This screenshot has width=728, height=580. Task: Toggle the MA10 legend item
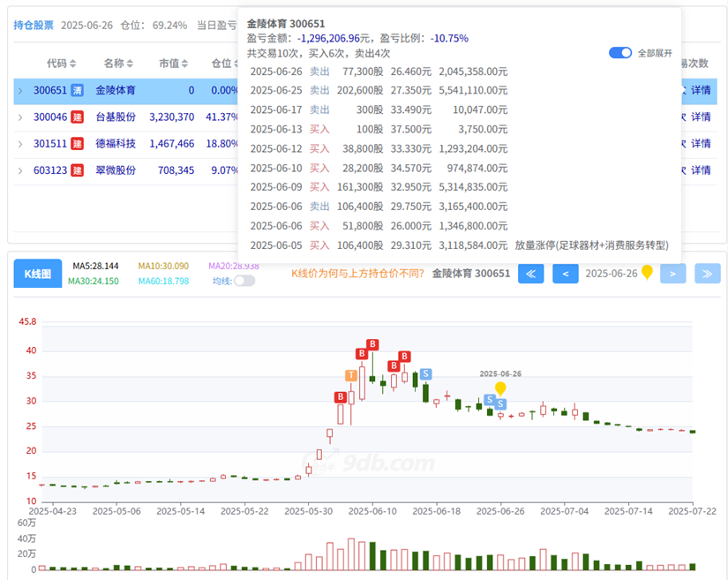tap(163, 266)
